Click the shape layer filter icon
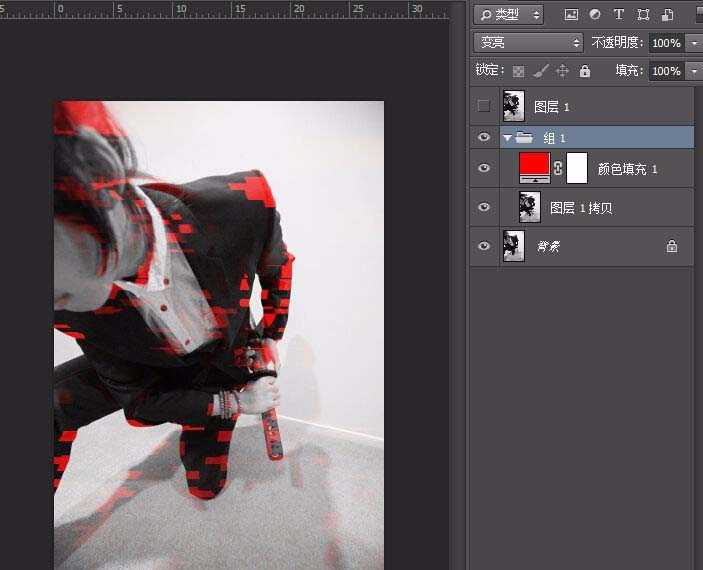703x570 pixels. [643, 15]
